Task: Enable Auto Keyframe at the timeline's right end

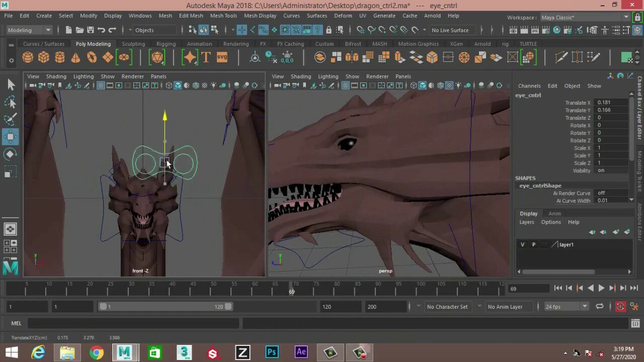Action: (x=620, y=306)
